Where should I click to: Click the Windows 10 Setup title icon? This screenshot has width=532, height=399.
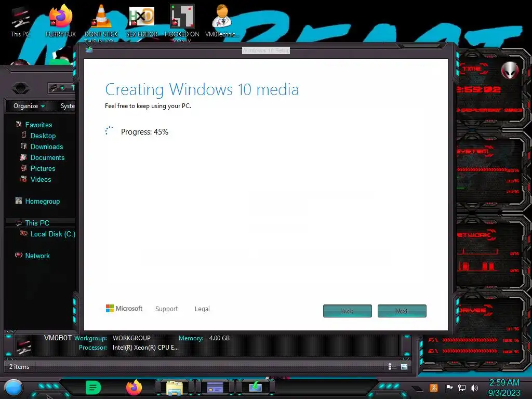pos(89,50)
